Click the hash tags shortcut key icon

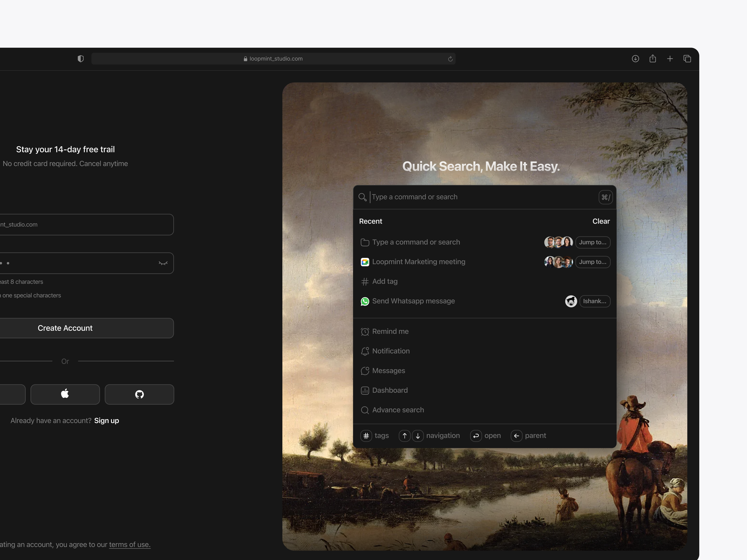pyautogui.click(x=366, y=436)
